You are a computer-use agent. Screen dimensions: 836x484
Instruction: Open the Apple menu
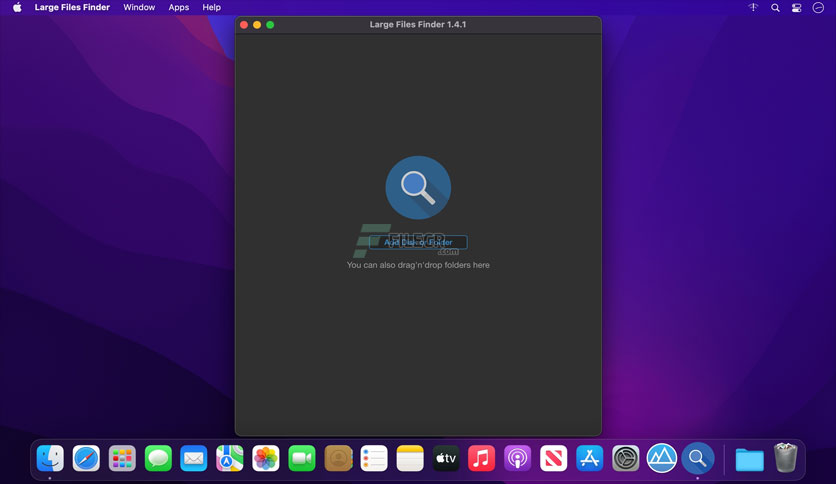[17, 7]
